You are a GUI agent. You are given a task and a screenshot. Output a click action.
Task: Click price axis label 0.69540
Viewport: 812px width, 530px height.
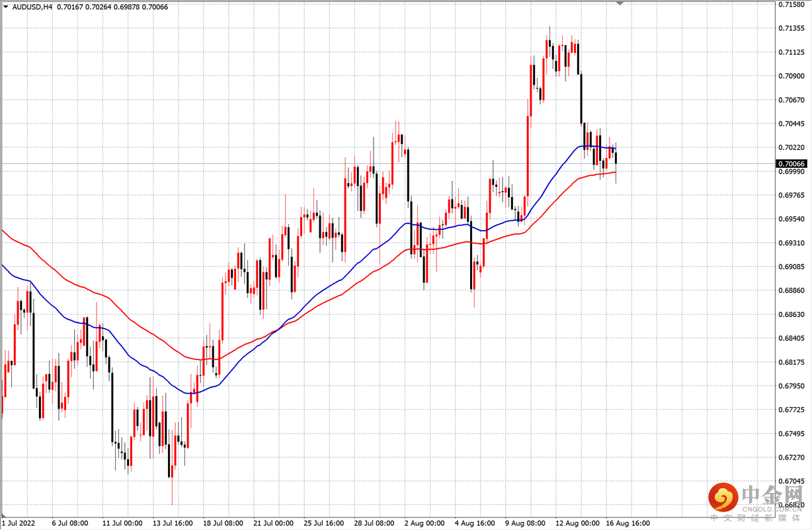(792, 219)
